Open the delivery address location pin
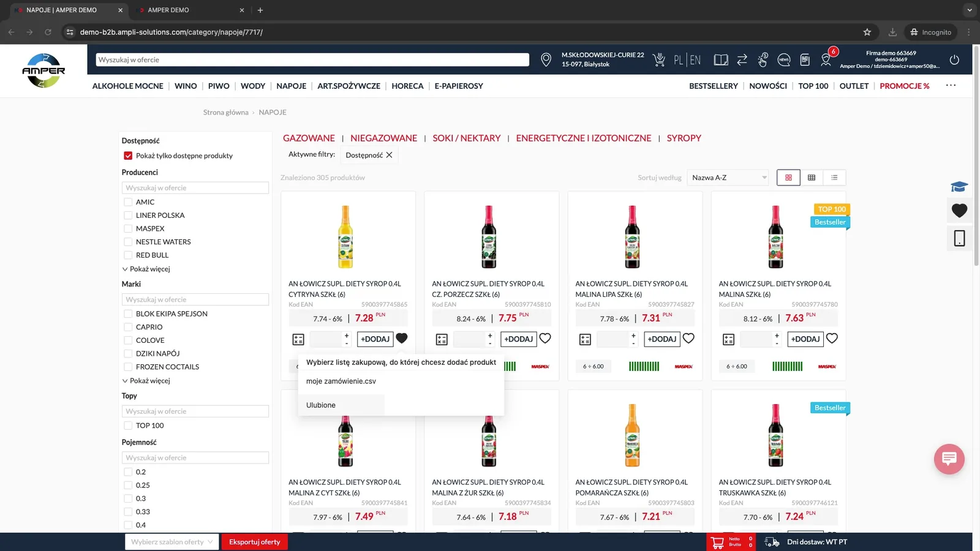The height and width of the screenshot is (551, 980). pyautogui.click(x=546, y=59)
